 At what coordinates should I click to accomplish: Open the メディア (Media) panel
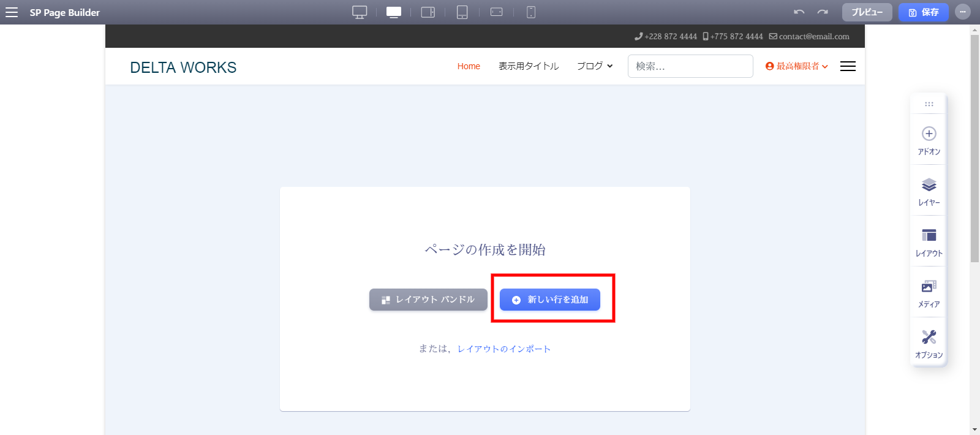[x=929, y=293]
